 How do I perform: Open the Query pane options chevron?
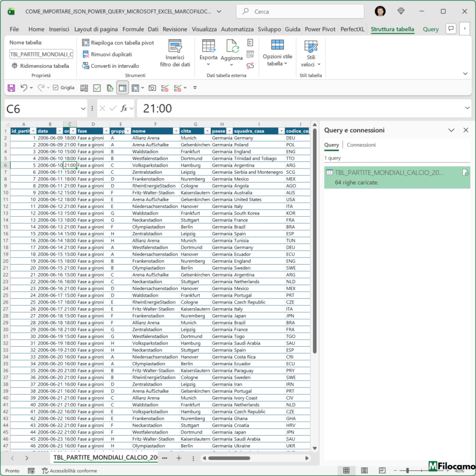pyautogui.click(x=451, y=130)
